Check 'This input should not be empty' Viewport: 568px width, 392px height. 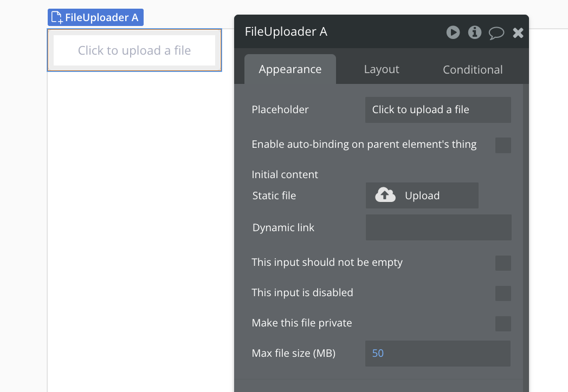pyautogui.click(x=503, y=263)
